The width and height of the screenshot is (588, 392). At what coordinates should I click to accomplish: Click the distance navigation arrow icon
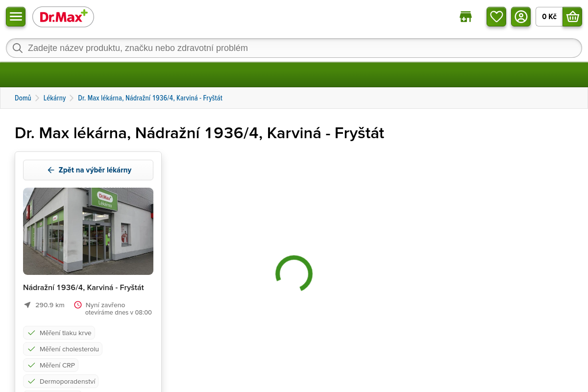point(27,305)
